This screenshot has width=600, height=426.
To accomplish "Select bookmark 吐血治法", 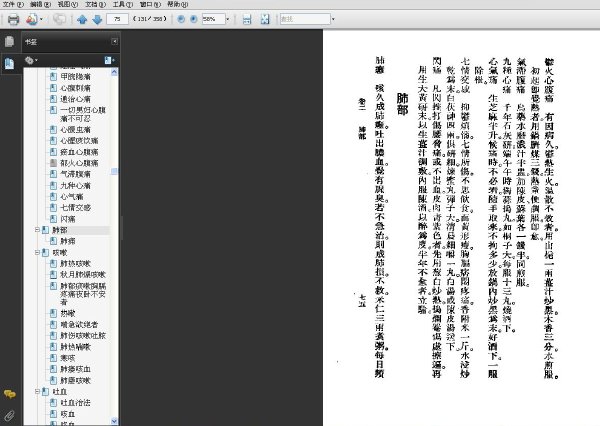I will pos(75,403).
